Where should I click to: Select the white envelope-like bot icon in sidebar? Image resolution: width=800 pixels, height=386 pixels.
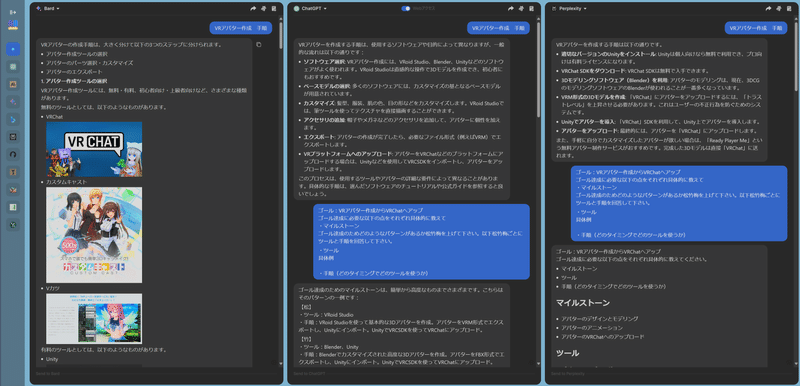pos(13,137)
